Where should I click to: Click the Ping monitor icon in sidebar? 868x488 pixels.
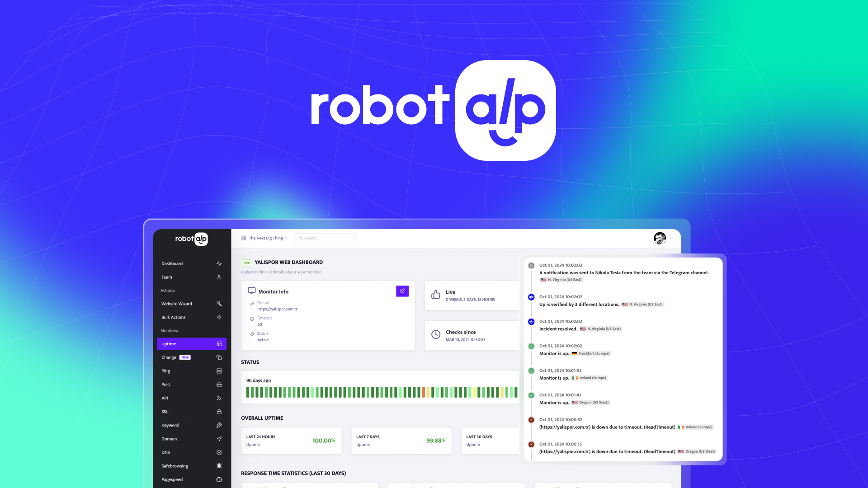219,371
